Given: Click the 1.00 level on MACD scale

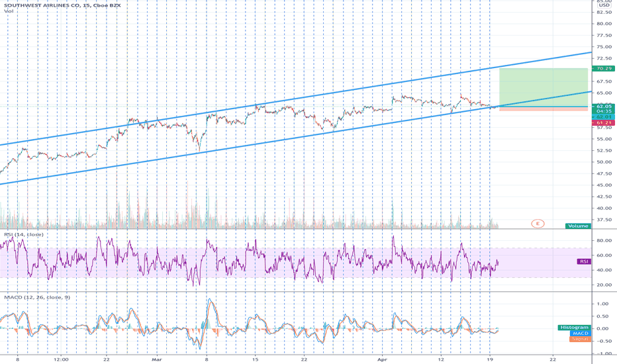Looking at the screenshot, I should pos(603,304).
